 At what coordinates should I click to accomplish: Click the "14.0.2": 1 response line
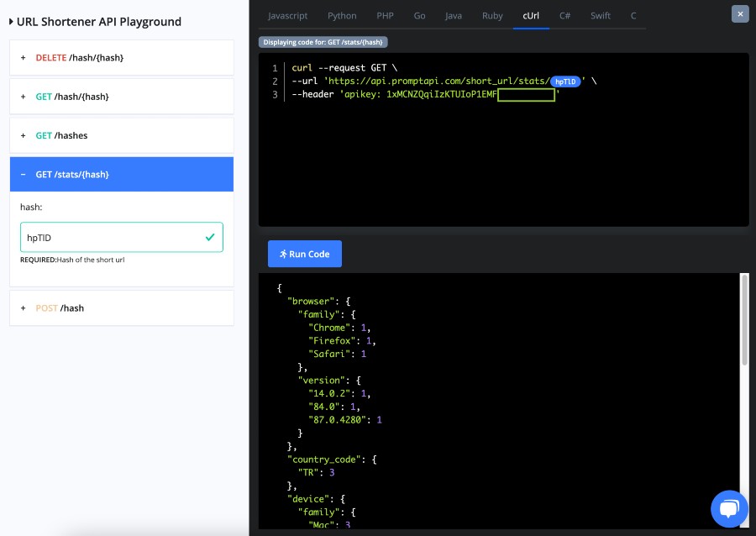point(339,393)
